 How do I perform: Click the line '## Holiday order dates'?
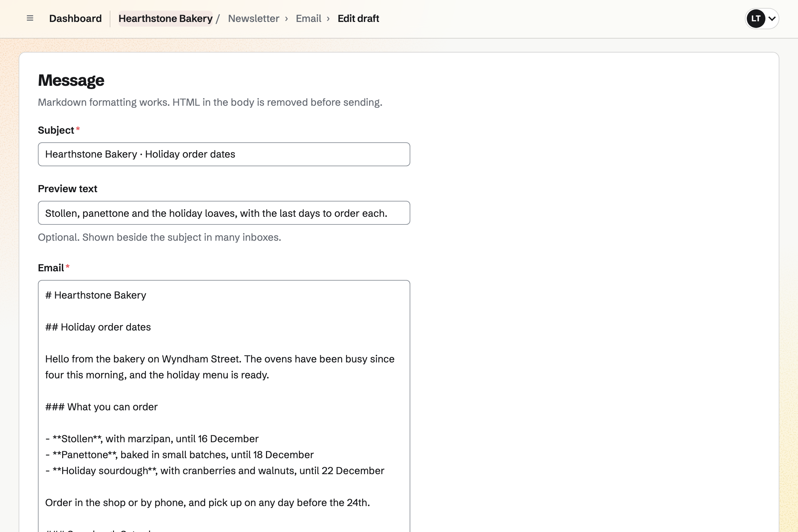click(x=98, y=327)
